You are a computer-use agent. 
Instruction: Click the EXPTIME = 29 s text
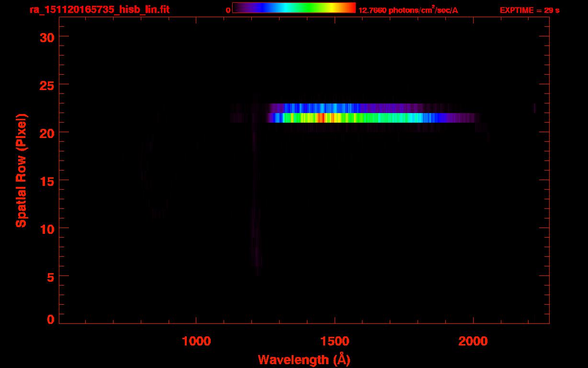pos(530,10)
